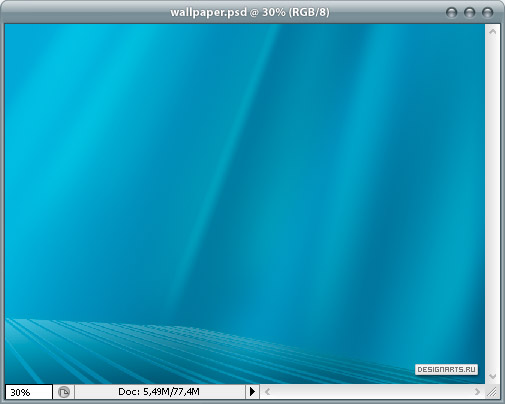The image size is (505, 404).
Task: Click the vertical scrollbar down arrow
Action: [493, 376]
